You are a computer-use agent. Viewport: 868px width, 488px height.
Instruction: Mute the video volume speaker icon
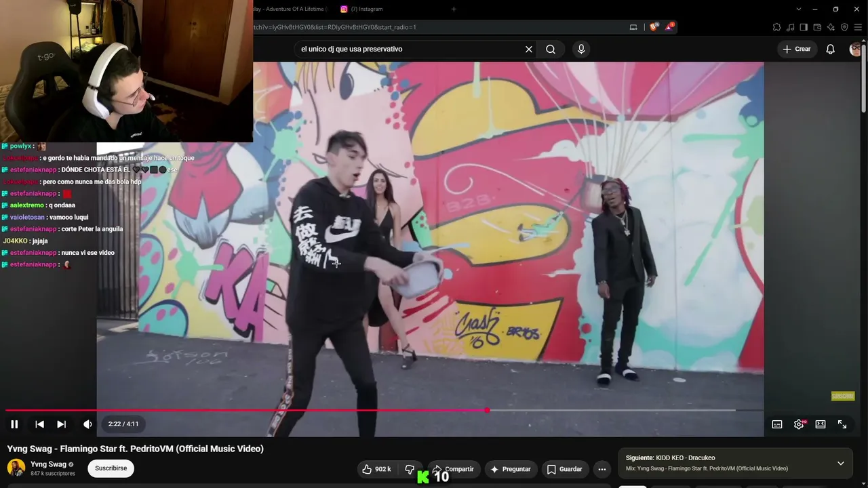pos(87,424)
